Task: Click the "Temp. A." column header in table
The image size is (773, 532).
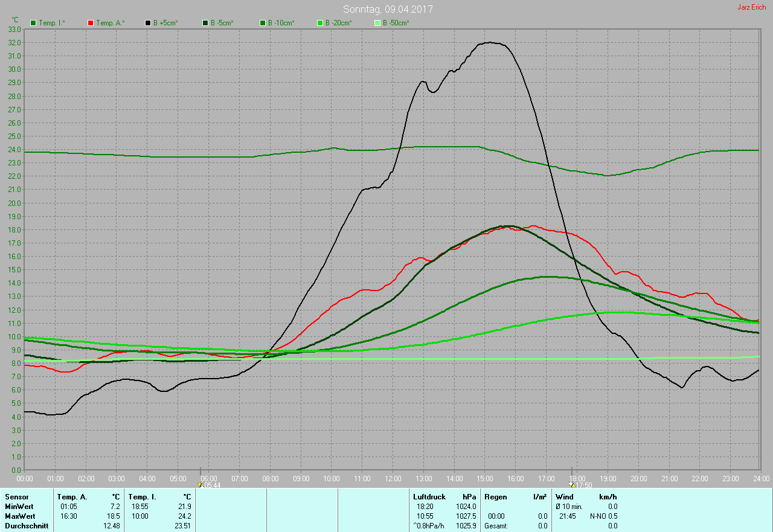Action: pos(72,497)
